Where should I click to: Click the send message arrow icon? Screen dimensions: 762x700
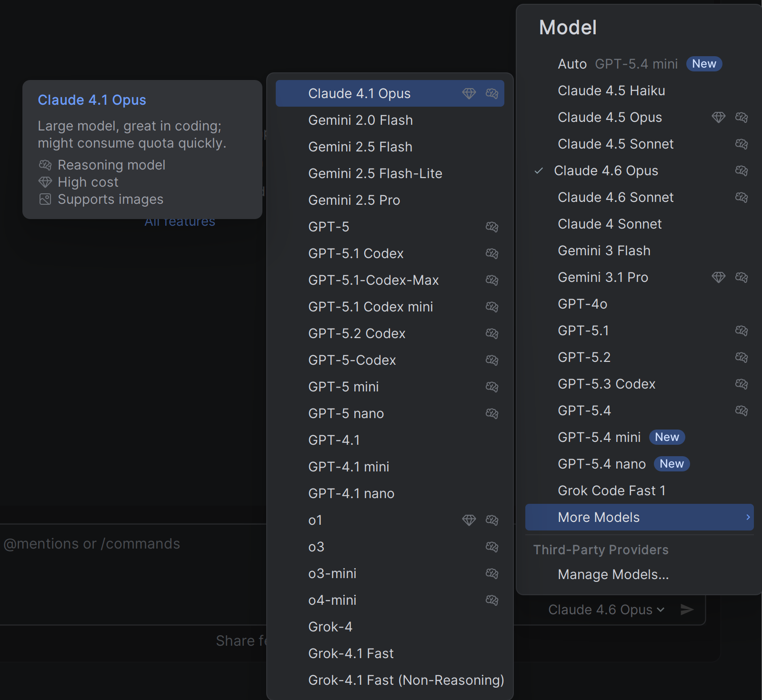[x=687, y=610]
